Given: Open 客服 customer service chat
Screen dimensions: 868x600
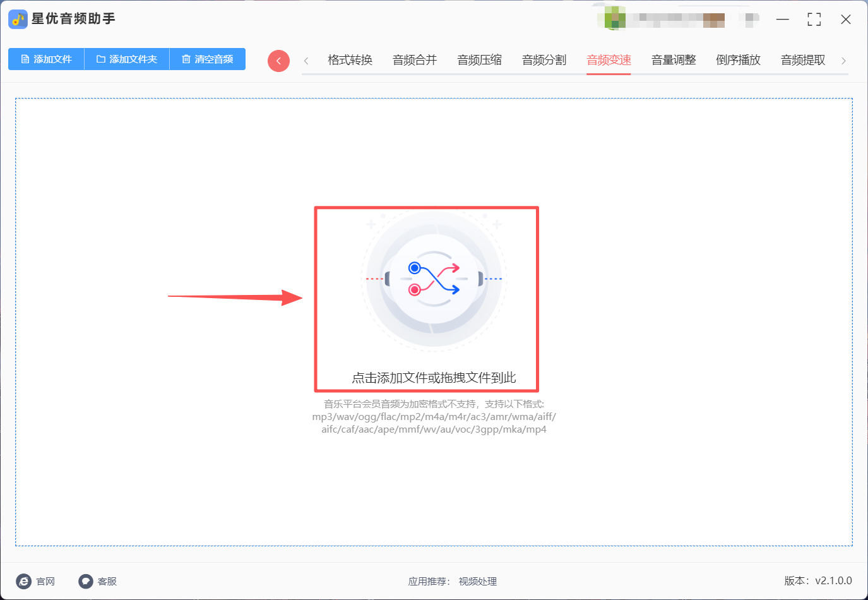Looking at the screenshot, I should point(98,581).
